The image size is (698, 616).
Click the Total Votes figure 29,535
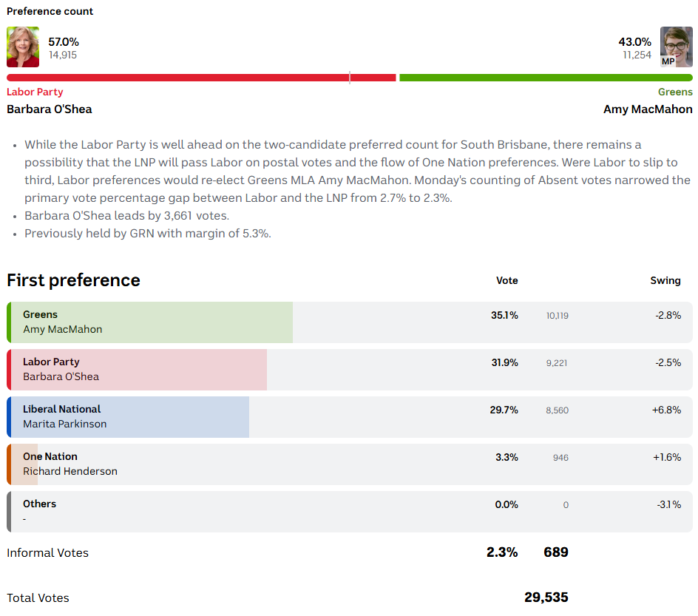click(546, 598)
